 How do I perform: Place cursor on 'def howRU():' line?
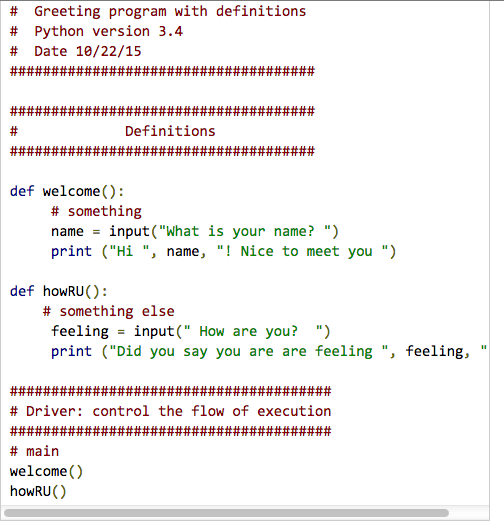click(x=59, y=292)
